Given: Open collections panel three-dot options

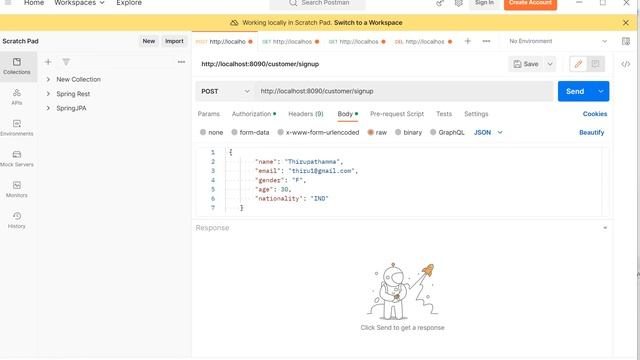Looking at the screenshot, I should 181,62.
